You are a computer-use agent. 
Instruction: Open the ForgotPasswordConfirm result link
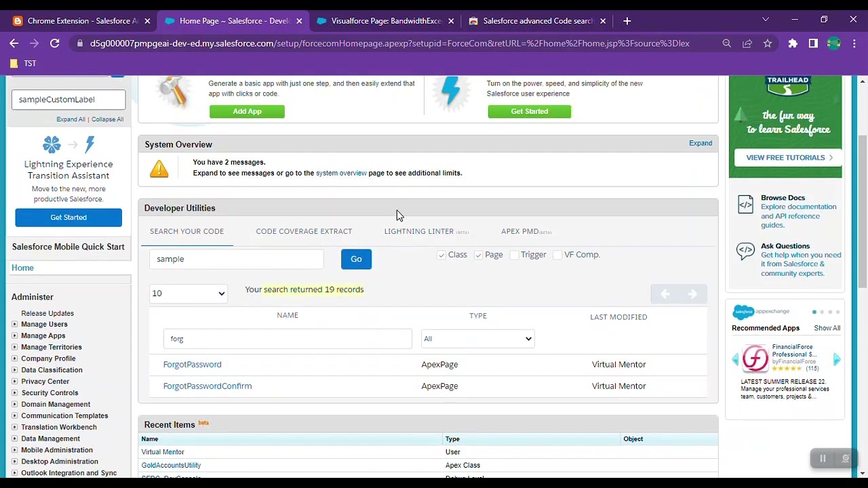(x=207, y=386)
